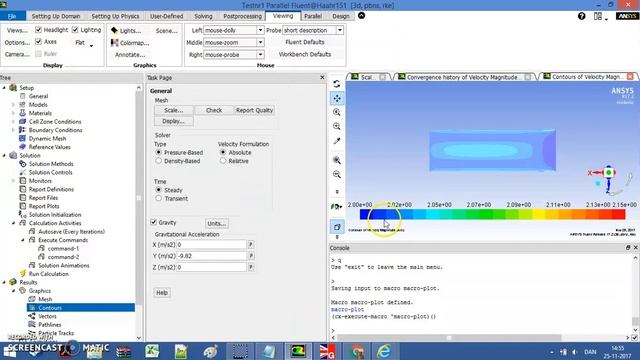
Task: Open Solution Methods tree entry
Action: tap(51, 164)
